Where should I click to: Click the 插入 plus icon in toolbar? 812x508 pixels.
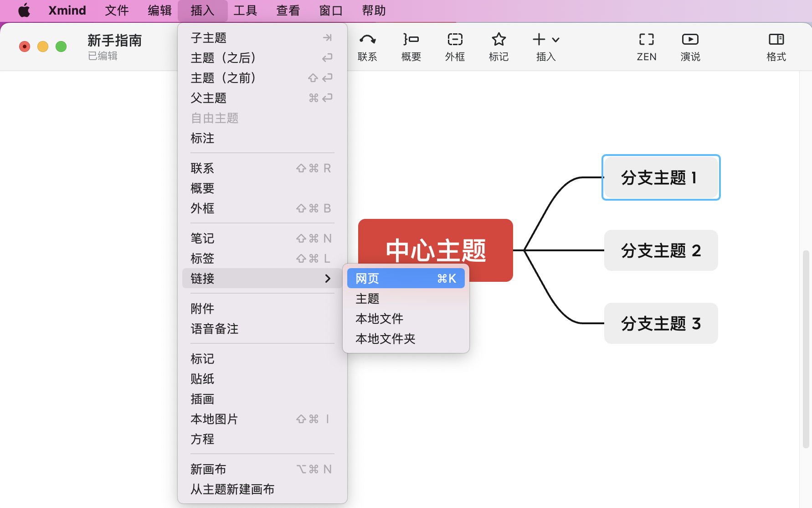tap(538, 39)
